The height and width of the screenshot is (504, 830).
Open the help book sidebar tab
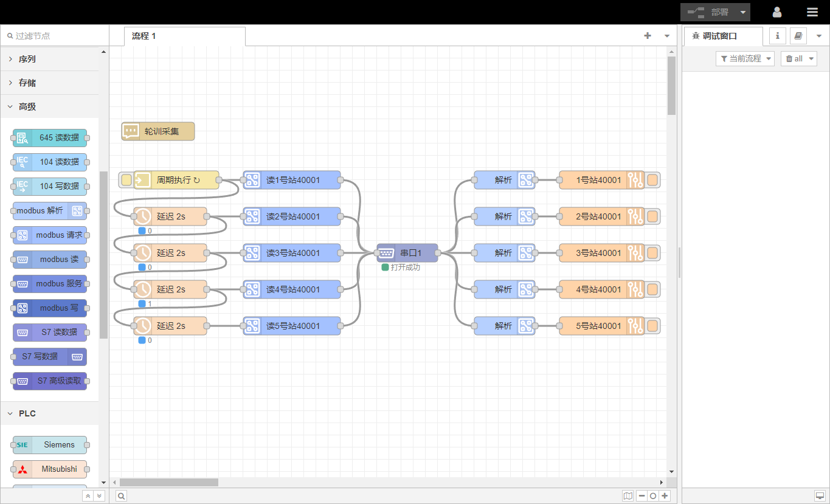click(x=798, y=36)
